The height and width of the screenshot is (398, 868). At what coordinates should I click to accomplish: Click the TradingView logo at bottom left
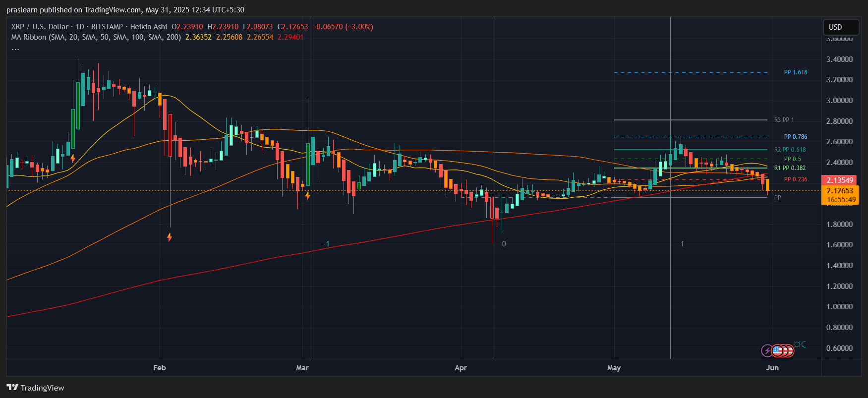tap(35, 388)
